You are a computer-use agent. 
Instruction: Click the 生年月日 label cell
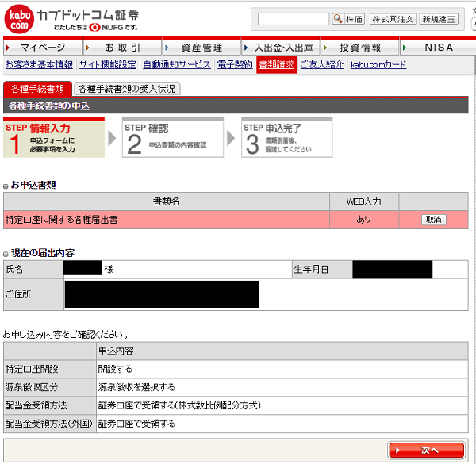(x=322, y=270)
